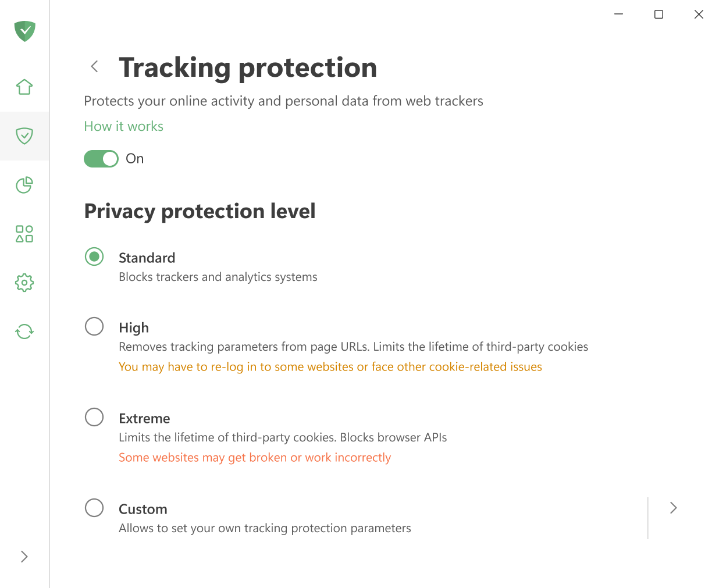Select the Protection shield icon in sidebar
This screenshot has height=588, width=719.
(24, 136)
